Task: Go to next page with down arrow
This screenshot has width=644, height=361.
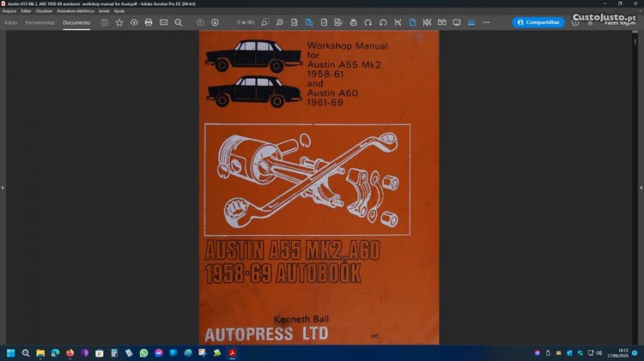Action: pyautogui.click(x=215, y=22)
